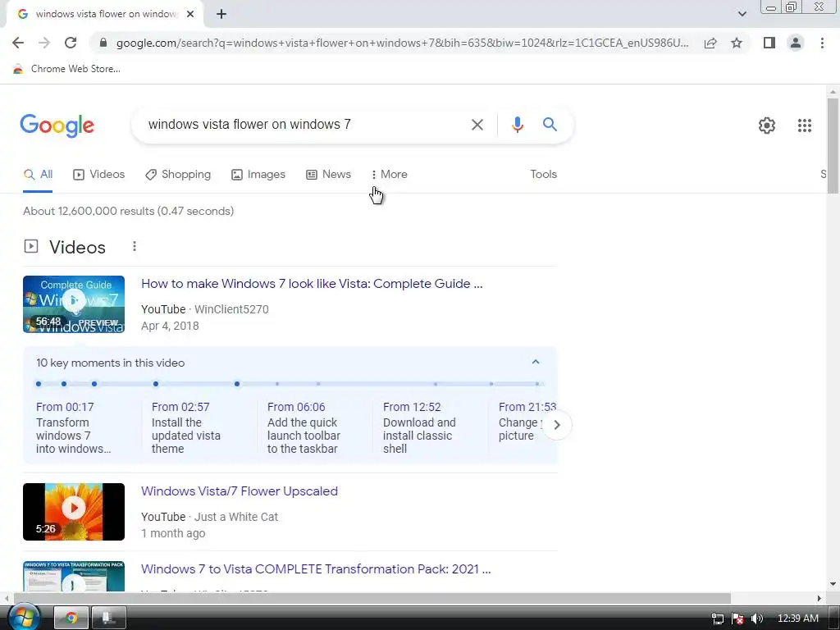Open a new browser tab

coord(221,15)
